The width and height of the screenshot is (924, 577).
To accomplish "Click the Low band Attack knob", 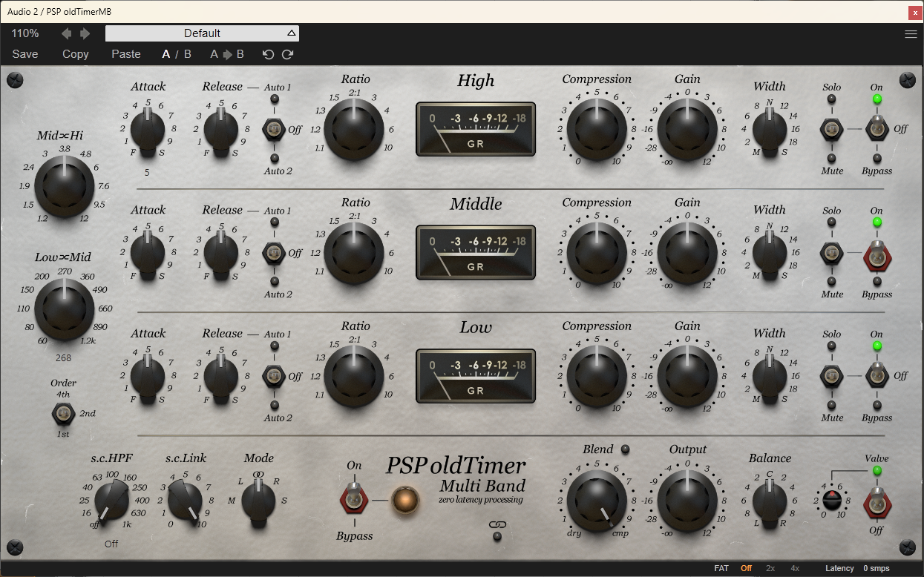I will pos(148,375).
